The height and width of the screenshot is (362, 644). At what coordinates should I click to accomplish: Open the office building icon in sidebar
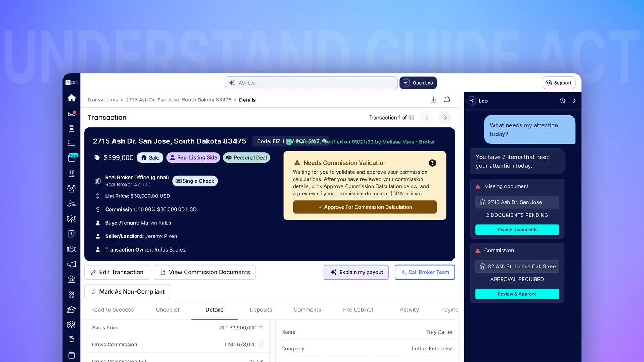click(x=71, y=174)
